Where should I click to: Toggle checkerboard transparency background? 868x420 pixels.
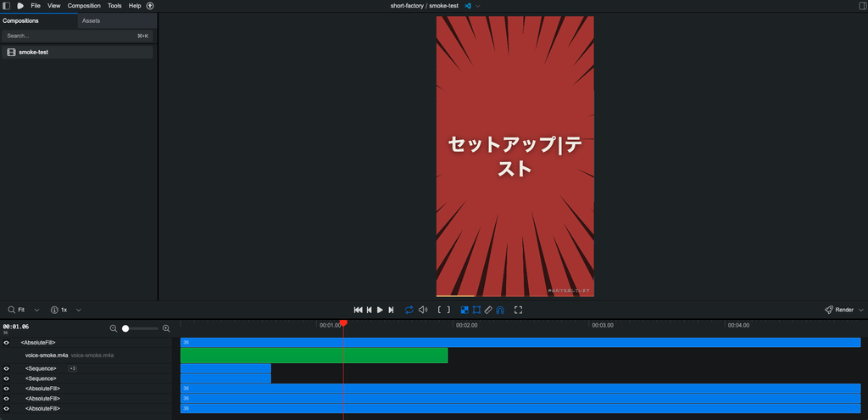click(465, 310)
